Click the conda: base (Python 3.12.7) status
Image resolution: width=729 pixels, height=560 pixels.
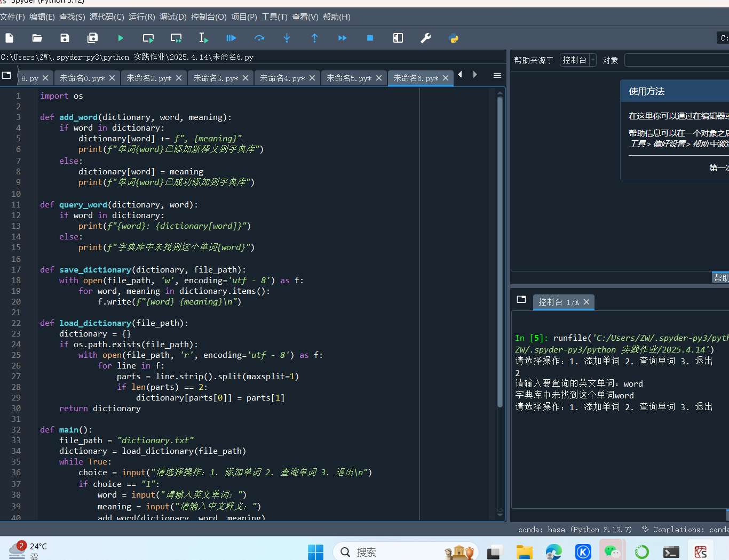pyautogui.click(x=575, y=530)
